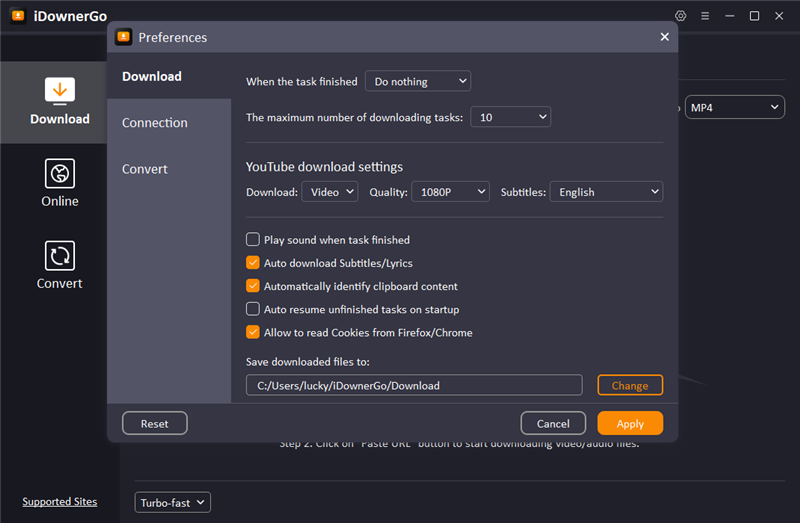This screenshot has height=523, width=800.
Task: Open the Convert section icon
Action: [60, 255]
